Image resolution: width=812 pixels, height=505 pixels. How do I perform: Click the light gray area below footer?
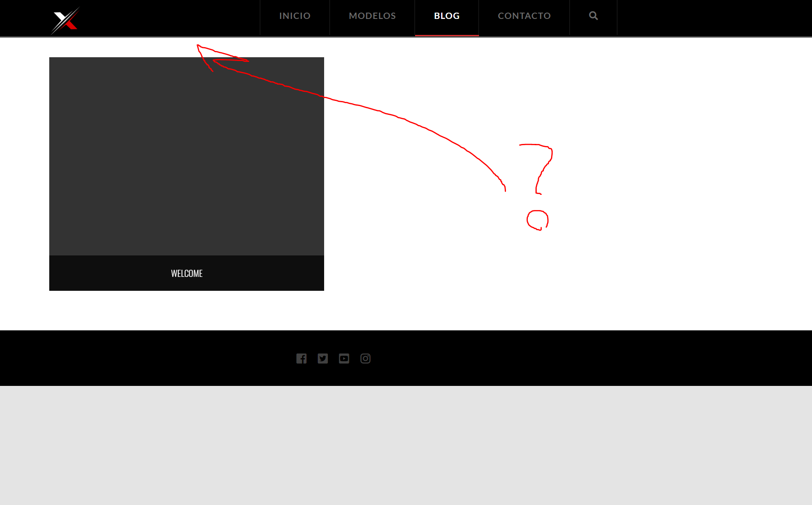(406, 445)
